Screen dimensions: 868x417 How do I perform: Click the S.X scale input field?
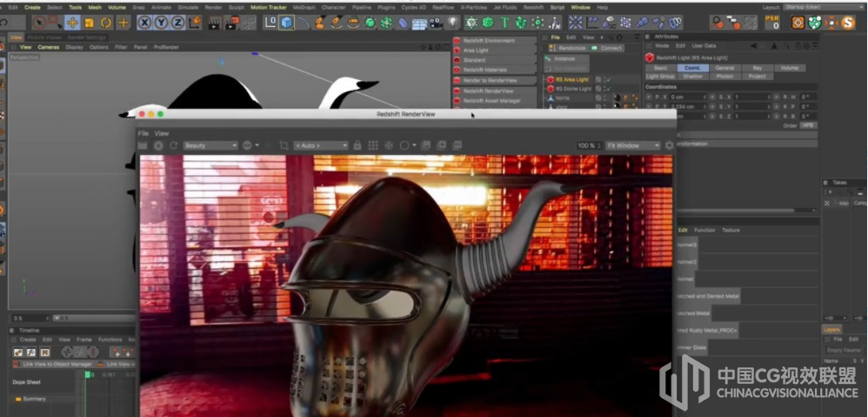[751, 97]
